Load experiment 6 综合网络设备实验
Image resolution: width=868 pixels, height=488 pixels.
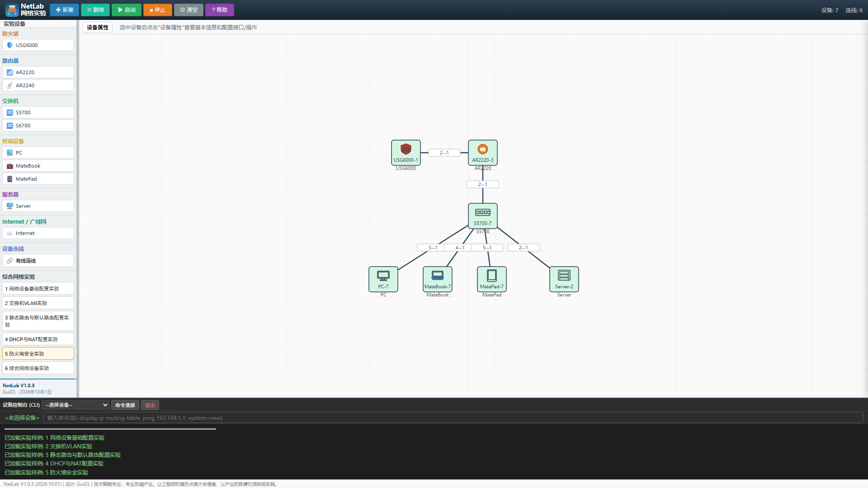[38, 368]
